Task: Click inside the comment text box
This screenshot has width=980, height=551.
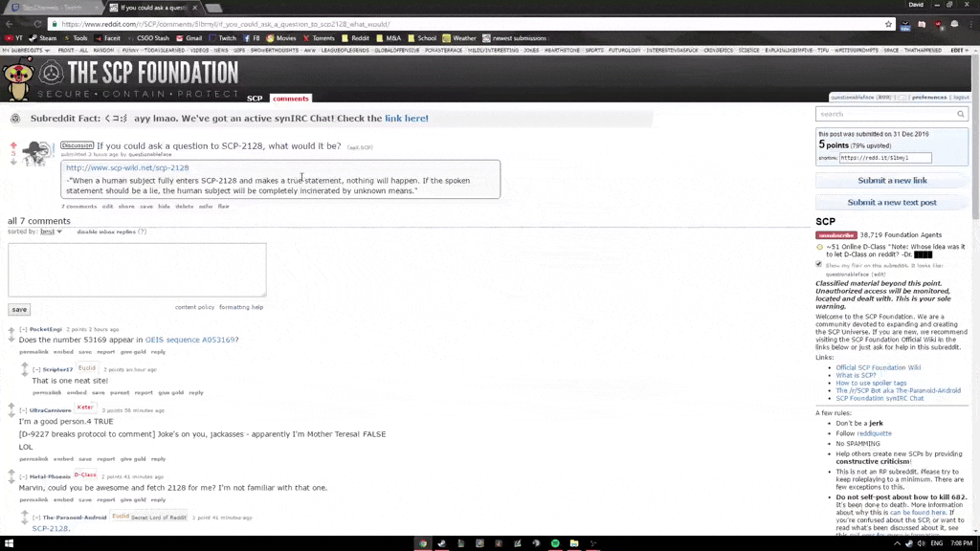Action: click(x=137, y=269)
